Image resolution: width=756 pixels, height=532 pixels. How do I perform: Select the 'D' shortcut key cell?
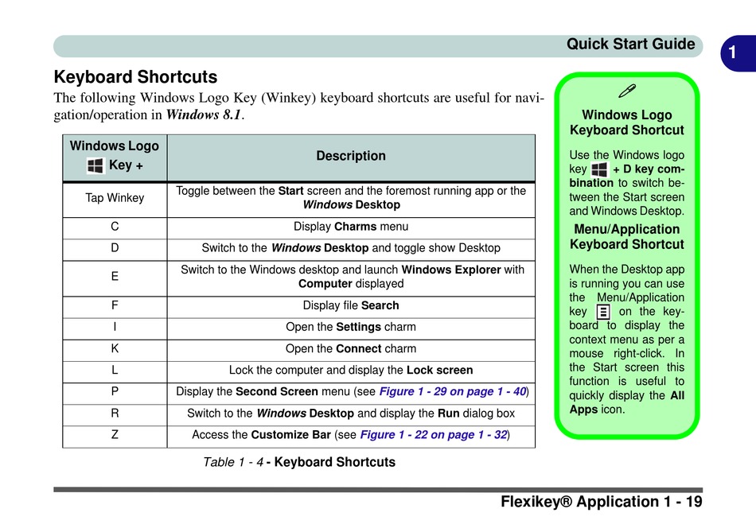coord(115,250)
